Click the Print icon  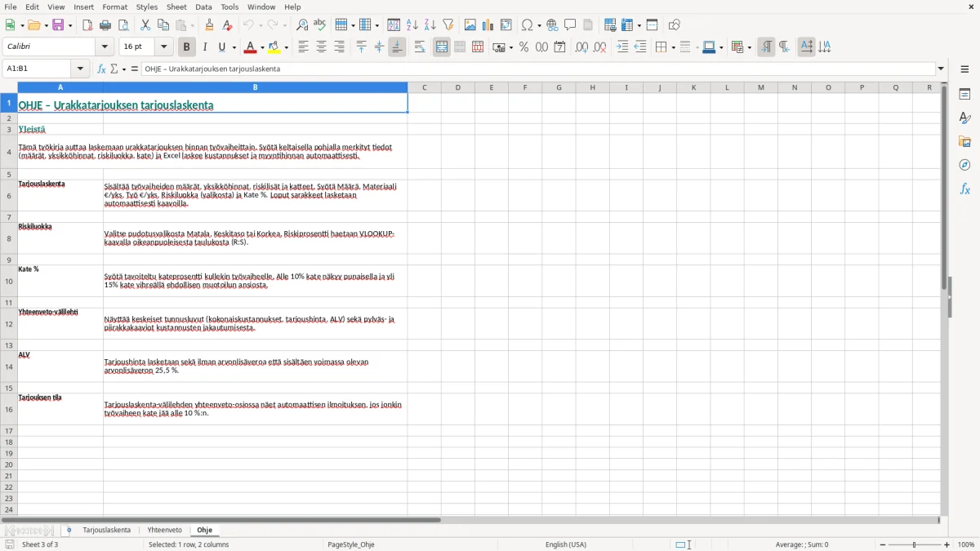105,25
